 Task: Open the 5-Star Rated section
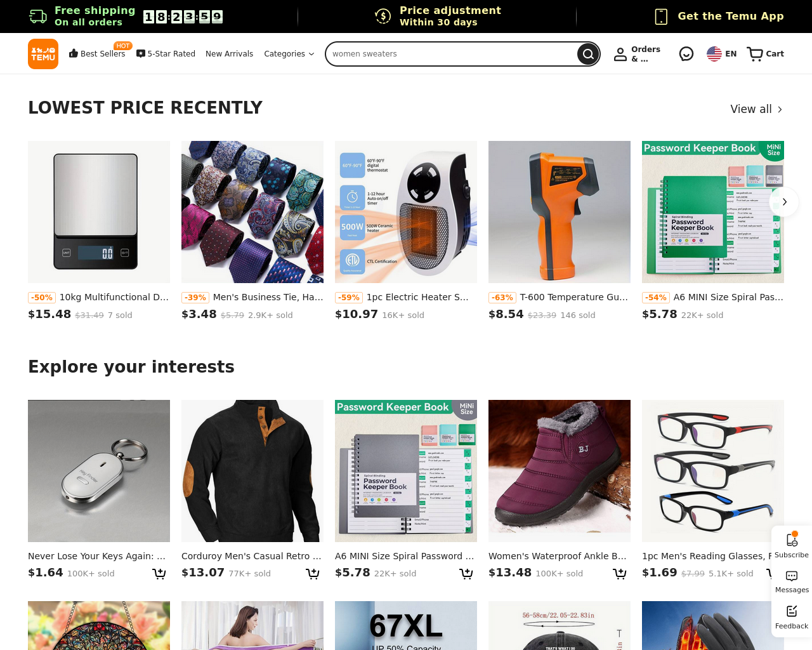pyautogui.click(x=166, y=54)
